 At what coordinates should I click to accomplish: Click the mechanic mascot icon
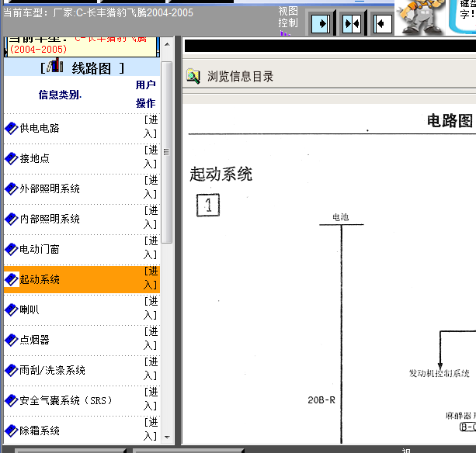[x=420, y=17]
